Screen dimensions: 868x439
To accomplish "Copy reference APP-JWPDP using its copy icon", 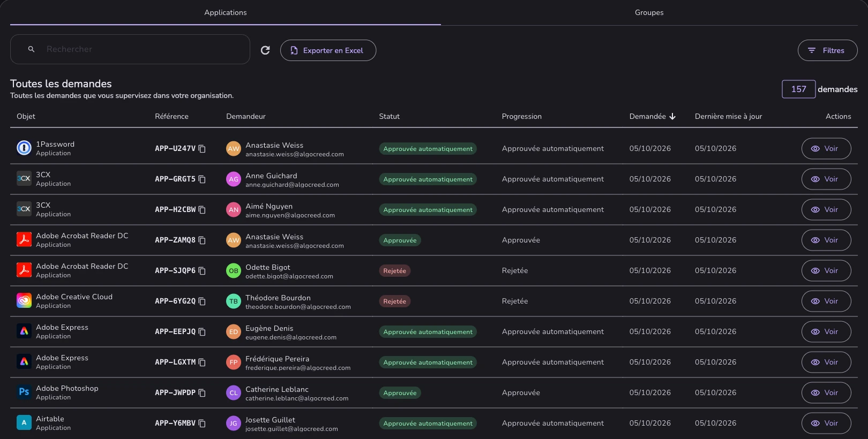I will (x=202, y=393).
